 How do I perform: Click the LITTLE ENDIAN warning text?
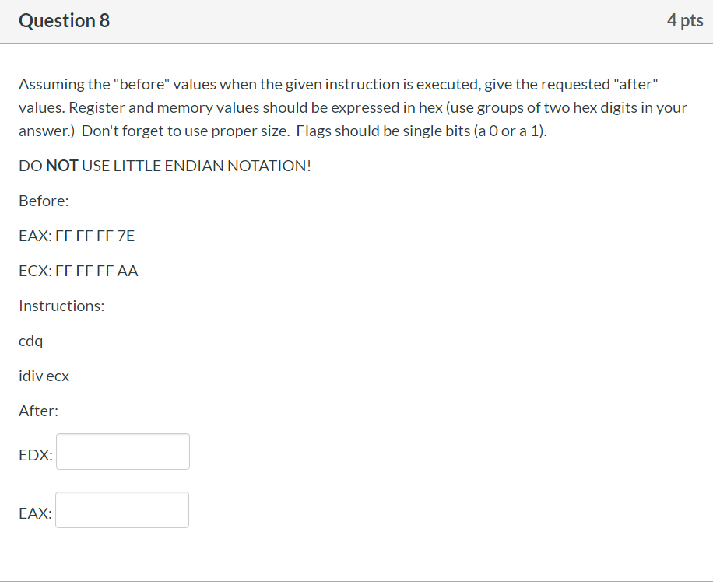click(165, 165)
